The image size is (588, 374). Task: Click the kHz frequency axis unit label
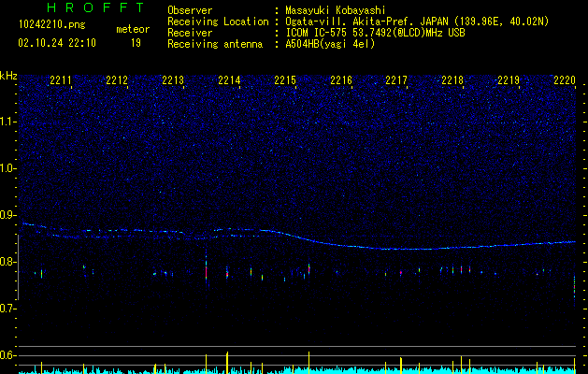point(8,76)
